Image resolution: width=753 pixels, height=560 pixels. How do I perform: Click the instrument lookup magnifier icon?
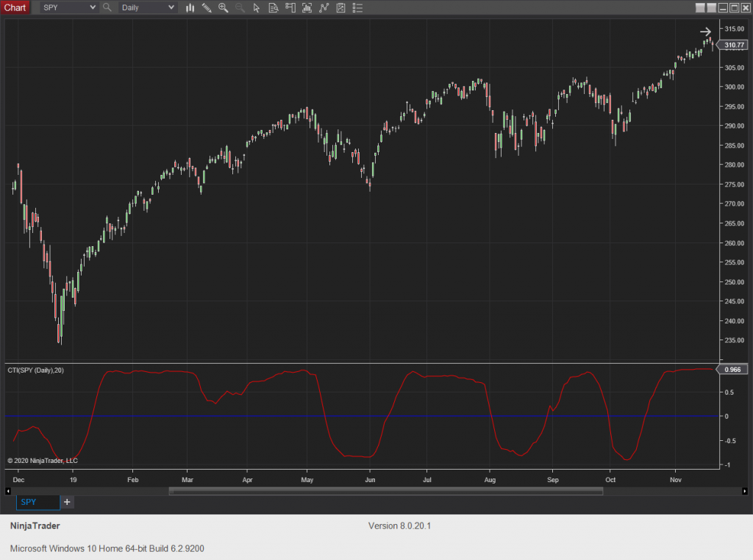[107, 8]
